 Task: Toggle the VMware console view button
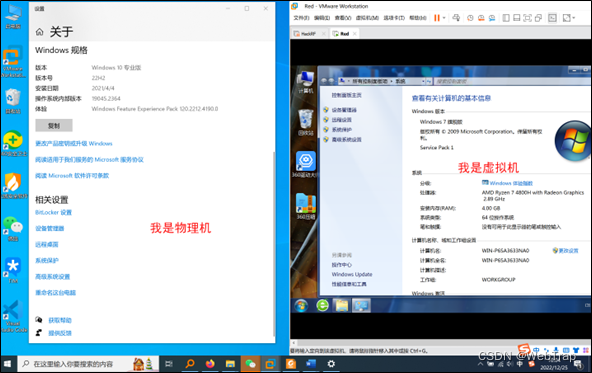click(552, 18)
